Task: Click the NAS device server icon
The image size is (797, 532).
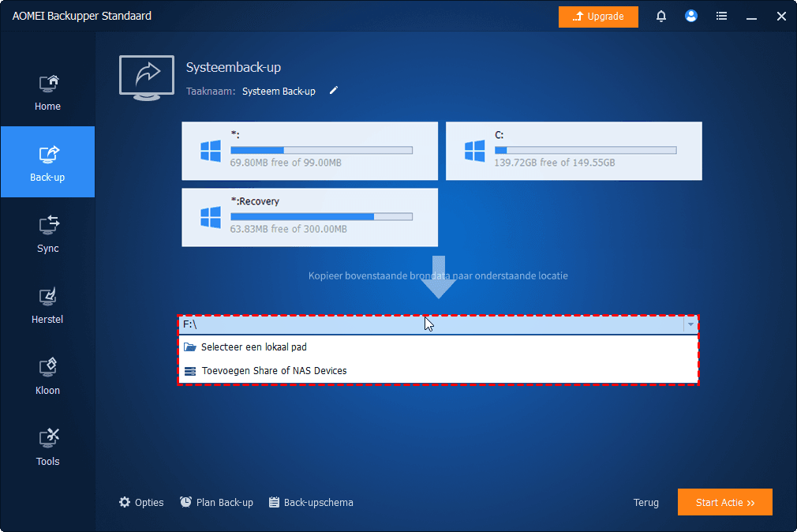Action: pyautogui.click(x=190, y=371)
